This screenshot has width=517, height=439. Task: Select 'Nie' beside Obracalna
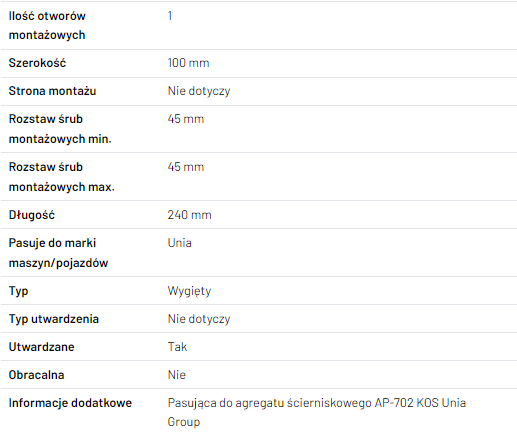point(176,375)
